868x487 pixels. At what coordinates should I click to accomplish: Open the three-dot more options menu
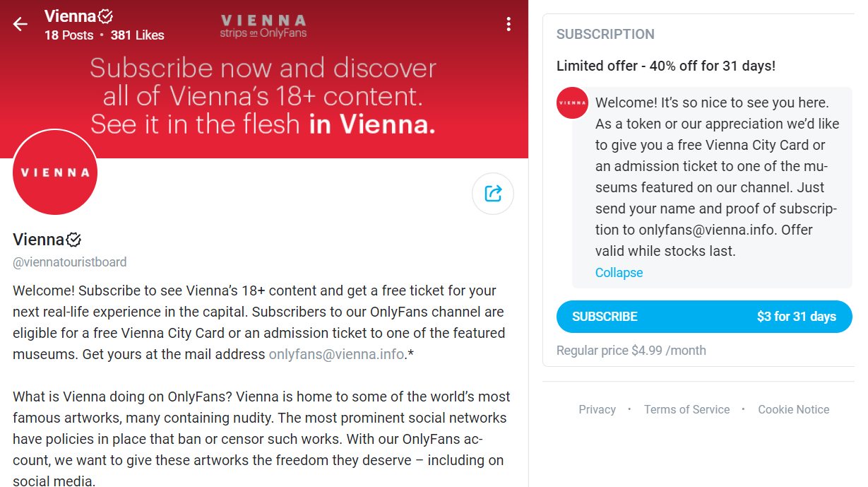pyautogui.click(x=509, y=25)
